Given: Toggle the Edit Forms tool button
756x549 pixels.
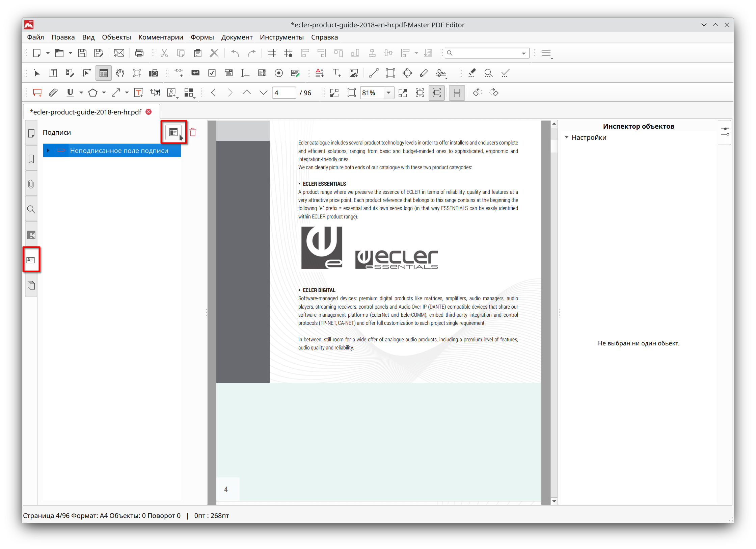Looking at the screenshot, I should [103, 73].
